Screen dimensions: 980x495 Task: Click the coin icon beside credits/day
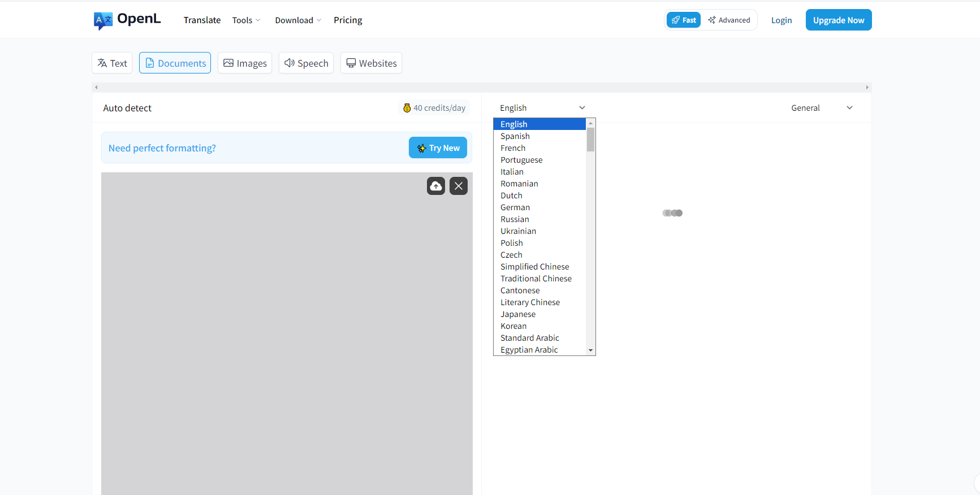(407, 108)
